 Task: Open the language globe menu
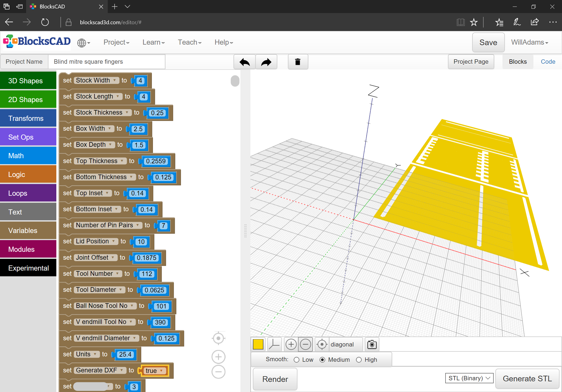click(x=83, y=43)
